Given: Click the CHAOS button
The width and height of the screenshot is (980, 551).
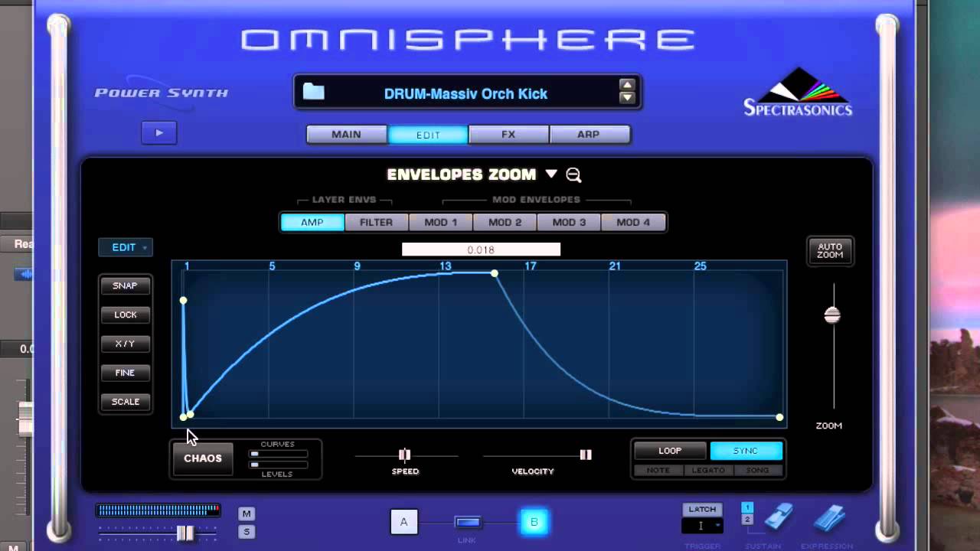Looking at the screenshot, I should click(203, 458).
